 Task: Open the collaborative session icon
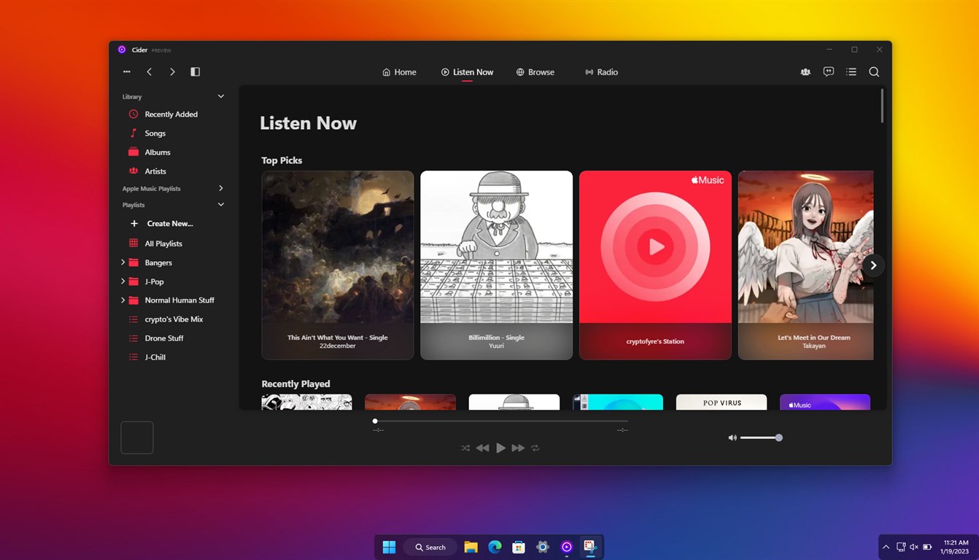[805, 71]
